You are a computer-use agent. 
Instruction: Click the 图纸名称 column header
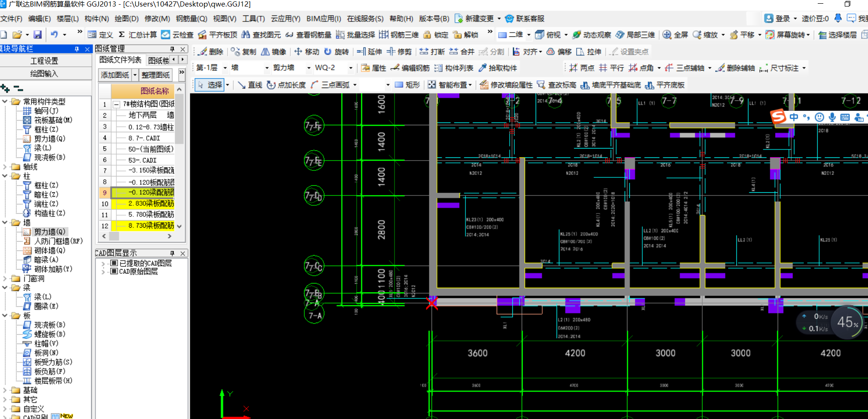(x=143, y=91)
